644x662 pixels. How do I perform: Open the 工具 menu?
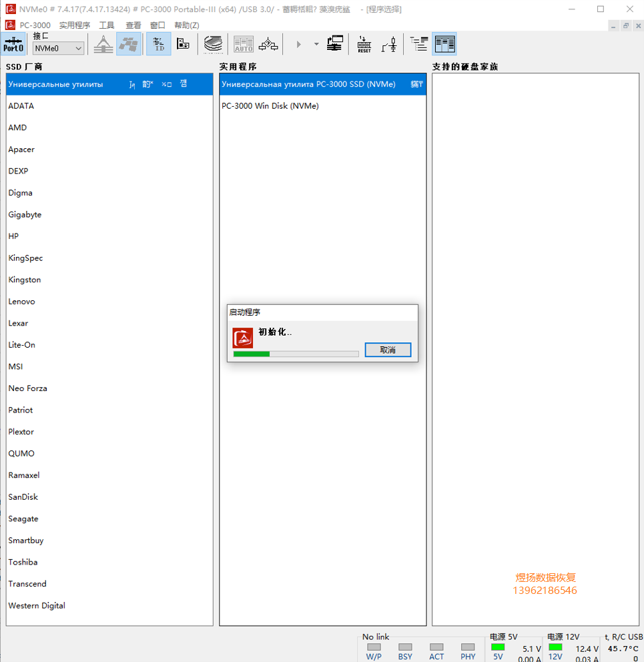pyautogui.click(x=107, y=25)
